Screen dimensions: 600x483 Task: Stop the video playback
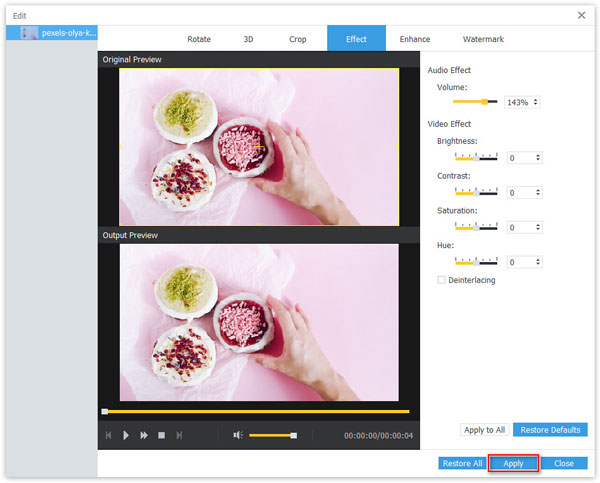(161, 435)
